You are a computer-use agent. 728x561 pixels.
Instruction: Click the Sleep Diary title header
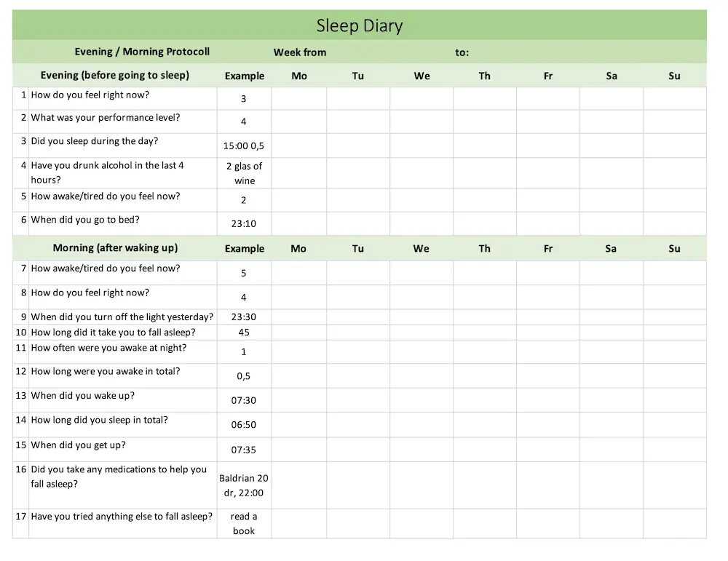click(x=360, y=25)
